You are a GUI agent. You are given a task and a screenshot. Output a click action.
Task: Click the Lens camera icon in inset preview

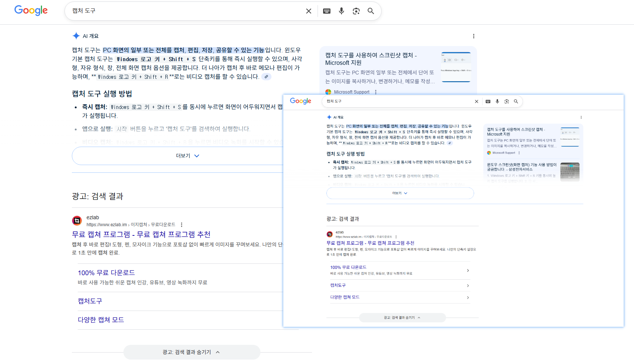[x=507, y=101]
